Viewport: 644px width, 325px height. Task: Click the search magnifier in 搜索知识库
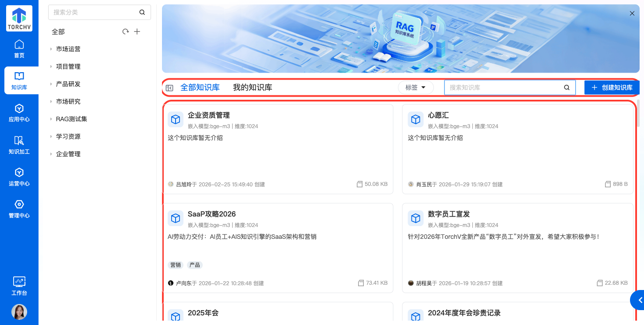coord(567,87)
